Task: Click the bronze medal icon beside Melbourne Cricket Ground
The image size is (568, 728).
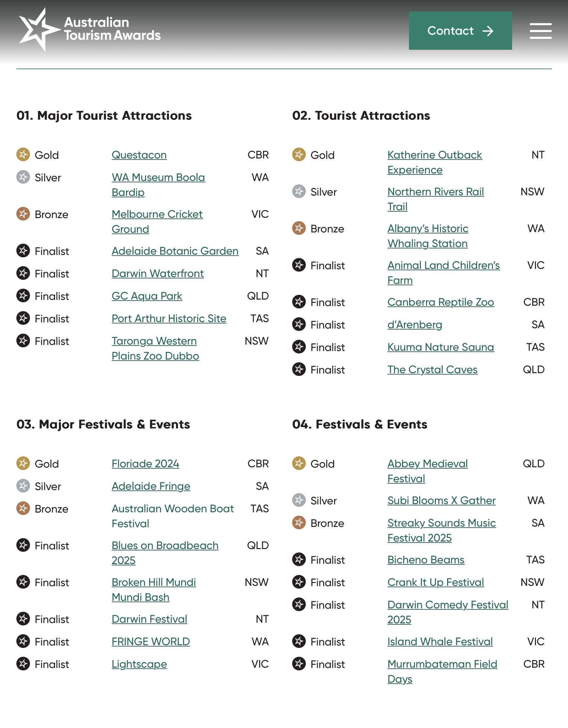Action: click(x=23, y=214)
